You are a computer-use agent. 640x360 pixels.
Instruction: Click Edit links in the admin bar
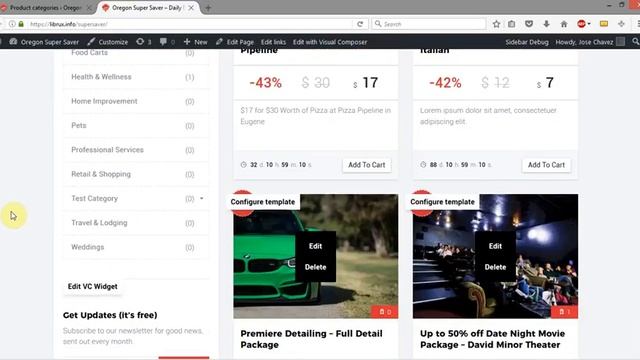[x=273, y=42]
